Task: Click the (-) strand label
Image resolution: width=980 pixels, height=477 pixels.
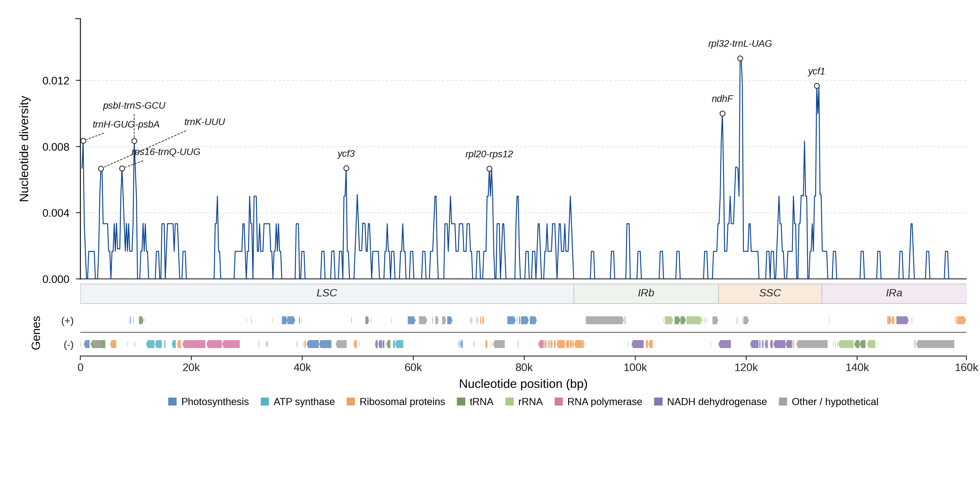Action: [68, 345]
